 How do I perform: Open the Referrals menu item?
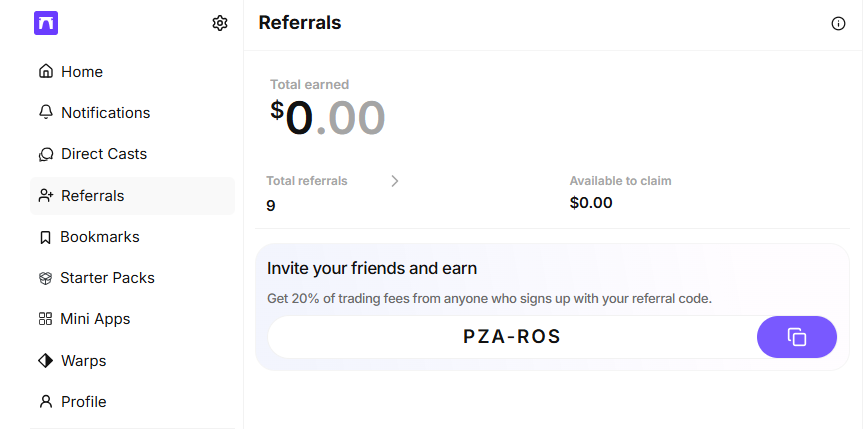pyautogui.click(x=92, y=196)
